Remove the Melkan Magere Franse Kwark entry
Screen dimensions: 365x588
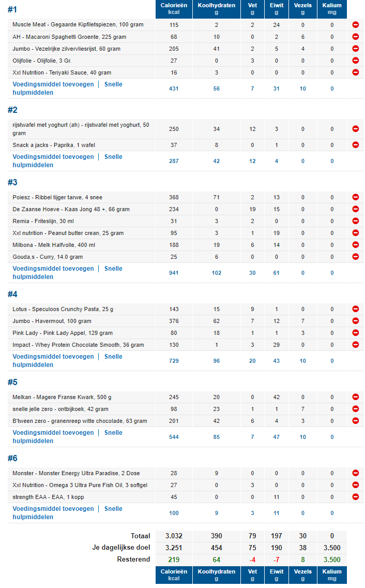coord(356,397)
